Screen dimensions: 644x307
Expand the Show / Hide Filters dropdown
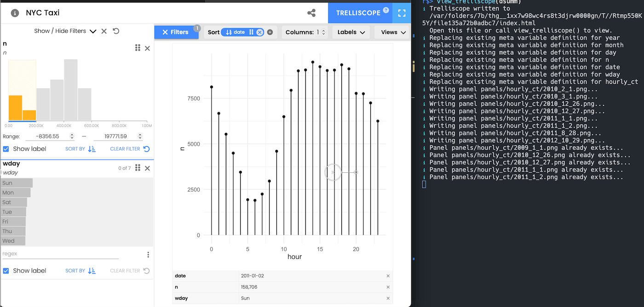point(93,31)
